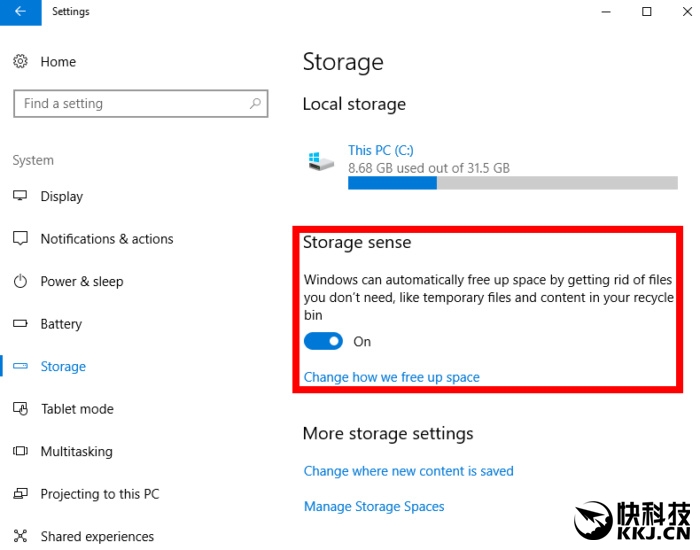Click the This PC (C:) usage bar

tap(512, 183)
